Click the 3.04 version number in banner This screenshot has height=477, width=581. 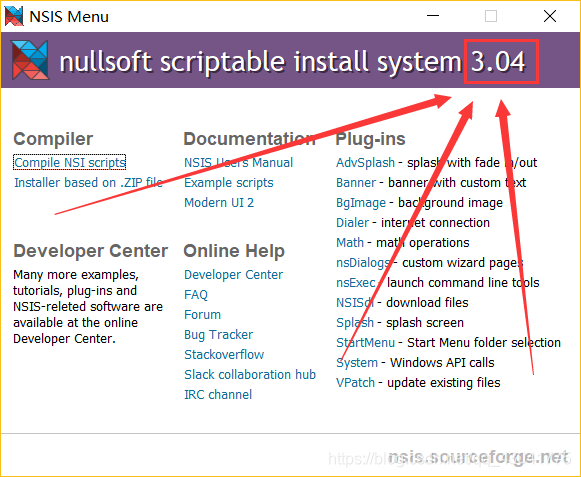pyautogui.click(x=498, y=61)
